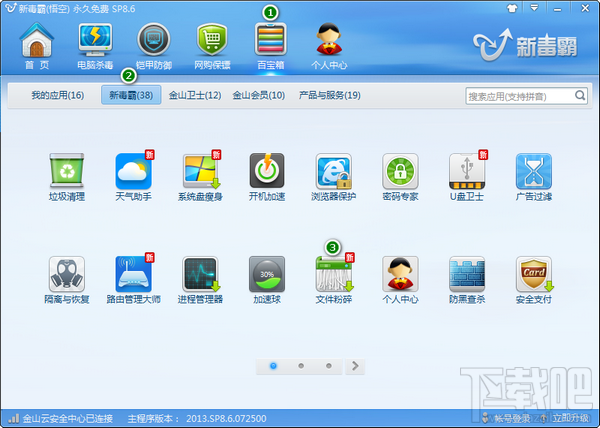600x428 pixels.
Task: Select the first page indicator dot
Action: 273,366
